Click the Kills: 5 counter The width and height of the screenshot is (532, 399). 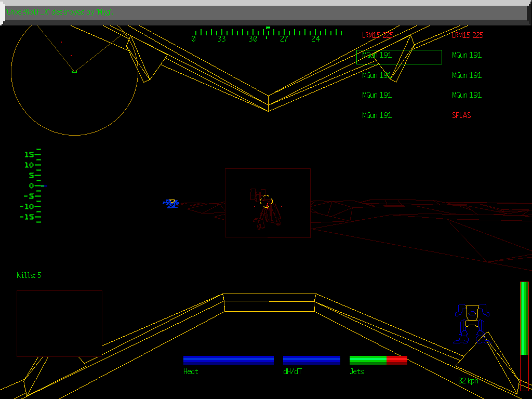(x=29, y=275)
